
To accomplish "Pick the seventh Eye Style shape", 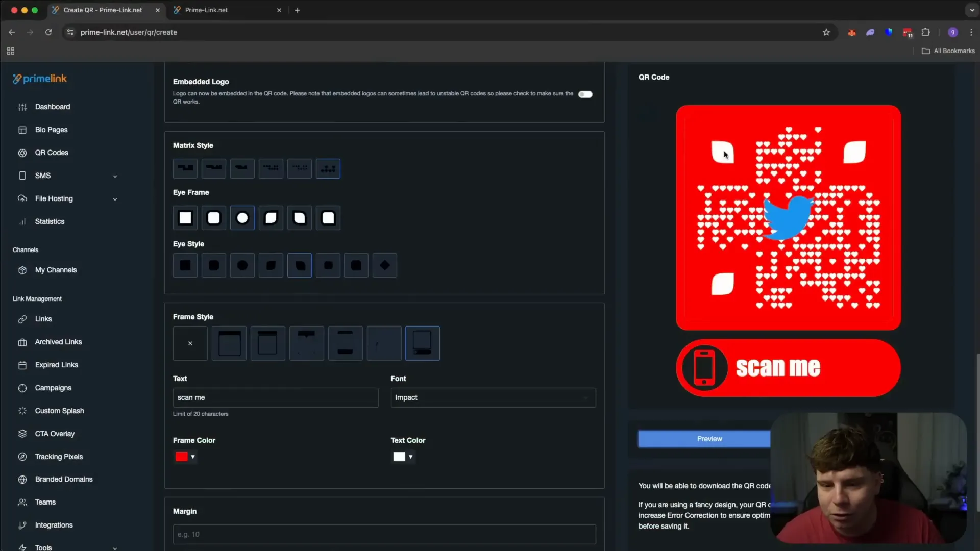I will point(356,265).
